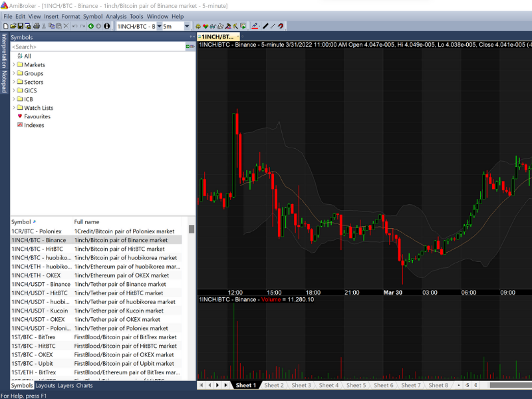
Task: Click the Symbols search field
Action: [x=98, y=47]
